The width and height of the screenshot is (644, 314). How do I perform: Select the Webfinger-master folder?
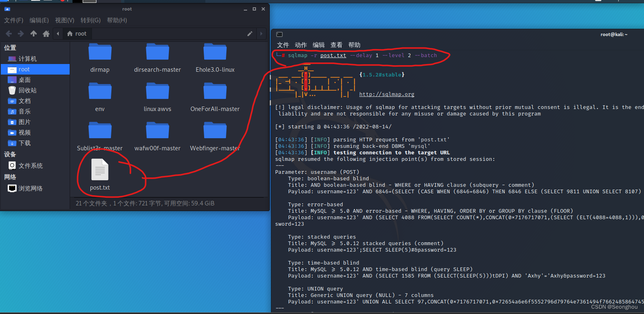tap(215, 137)
